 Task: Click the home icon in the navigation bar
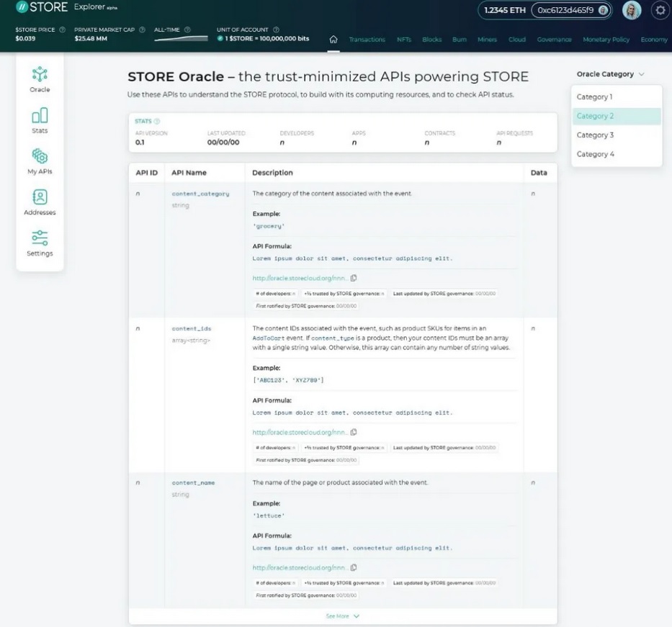tap(333, 40)
